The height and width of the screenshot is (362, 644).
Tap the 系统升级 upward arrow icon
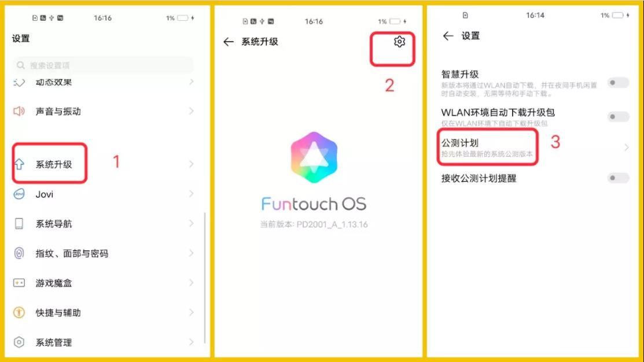pyautogui.click(x=19, y=164)
